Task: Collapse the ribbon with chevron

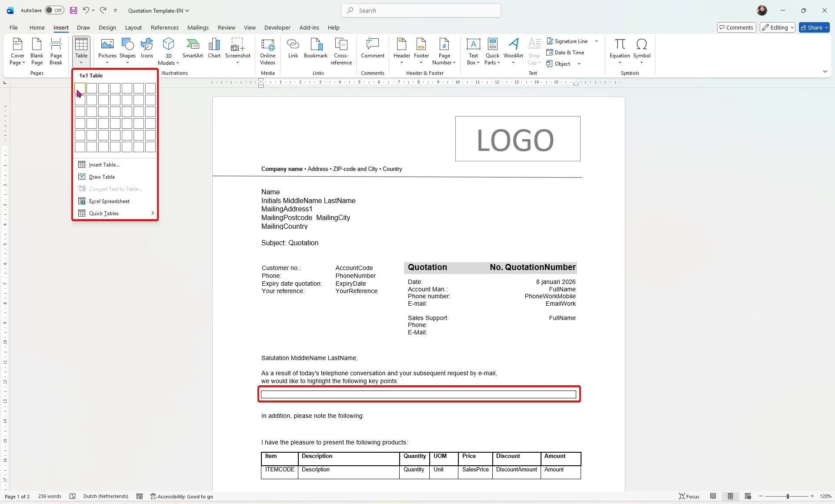Action: (825, 71)
